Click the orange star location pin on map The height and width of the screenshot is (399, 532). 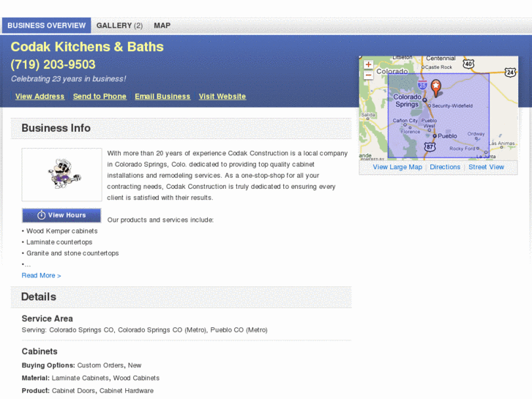pyautogui.click(x=436, y=88)
